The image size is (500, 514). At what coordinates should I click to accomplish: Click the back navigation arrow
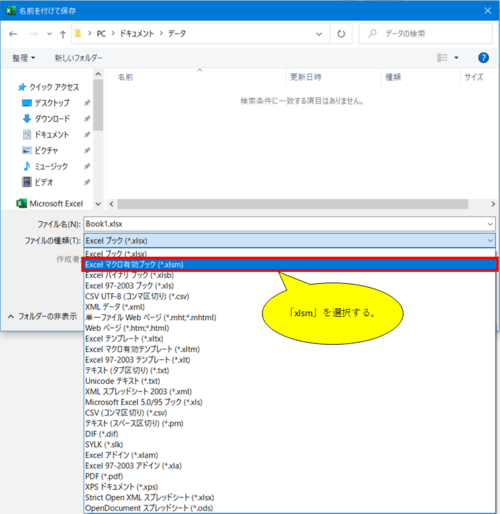point(13,34)
